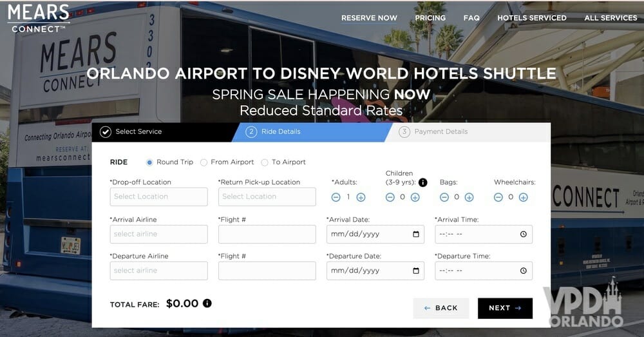
Task: Decrease the Wheelchairs count with minus icon
Action: click(498, 197)
